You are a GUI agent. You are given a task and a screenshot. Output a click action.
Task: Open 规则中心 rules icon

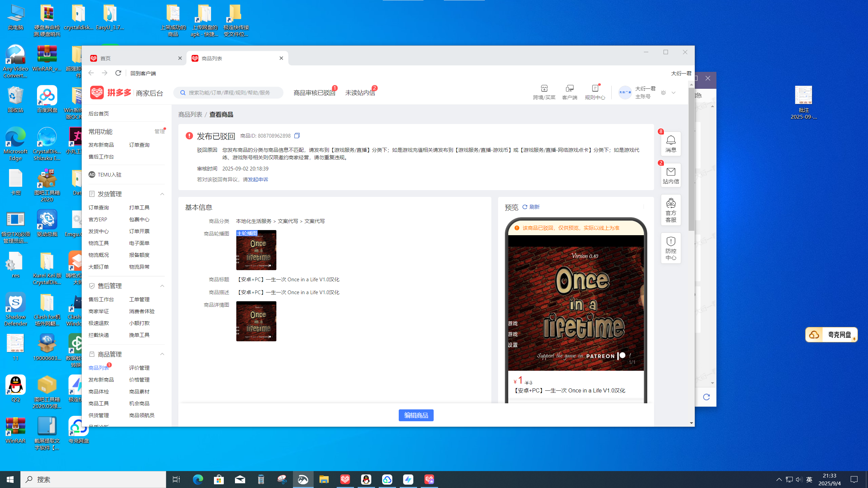tap(595, 88)
